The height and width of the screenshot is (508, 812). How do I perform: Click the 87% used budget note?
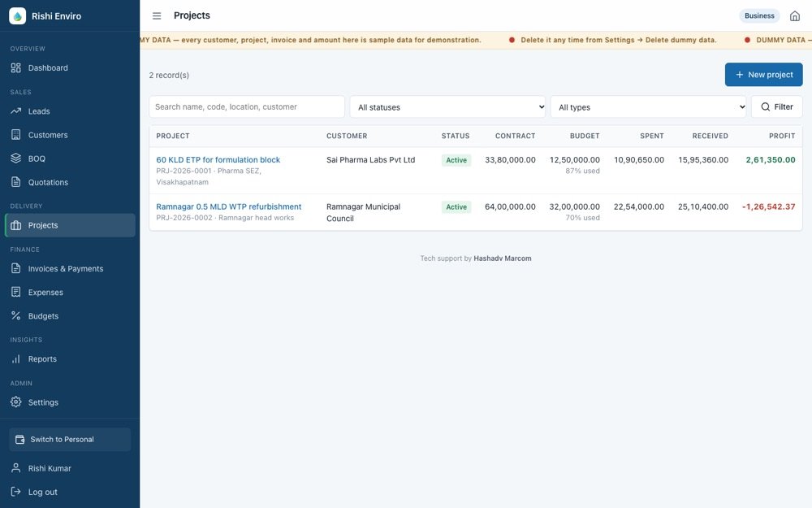(582, 171)
